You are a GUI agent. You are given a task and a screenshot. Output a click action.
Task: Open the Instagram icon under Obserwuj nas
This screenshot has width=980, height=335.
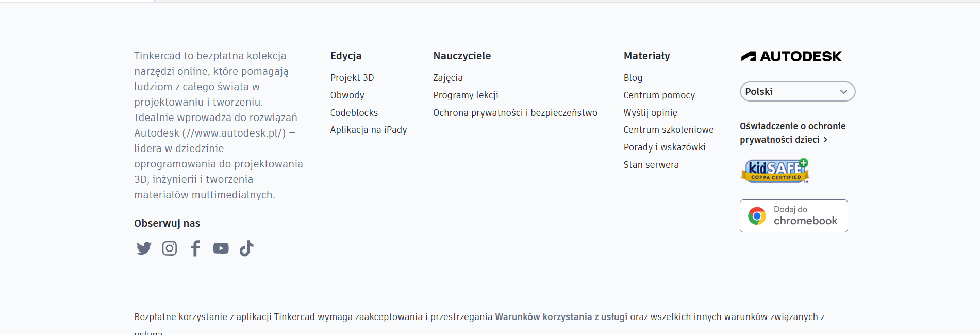click(x=170, y=248)
